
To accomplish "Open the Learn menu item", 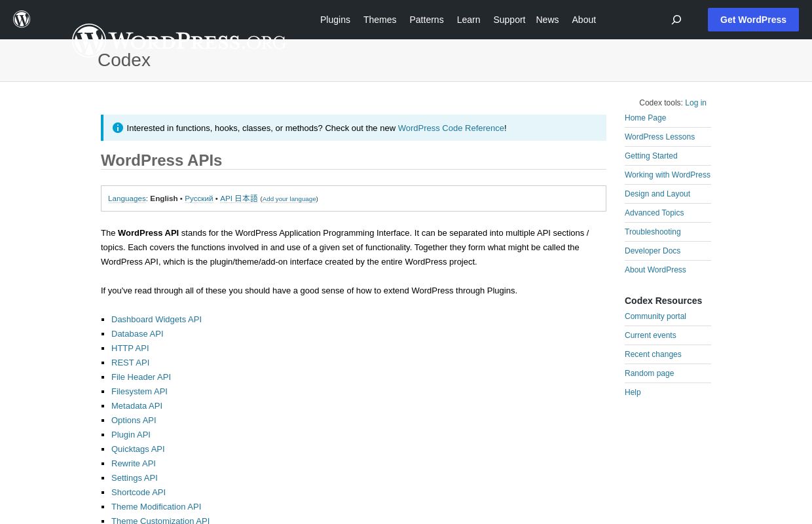I will point(468,20).
